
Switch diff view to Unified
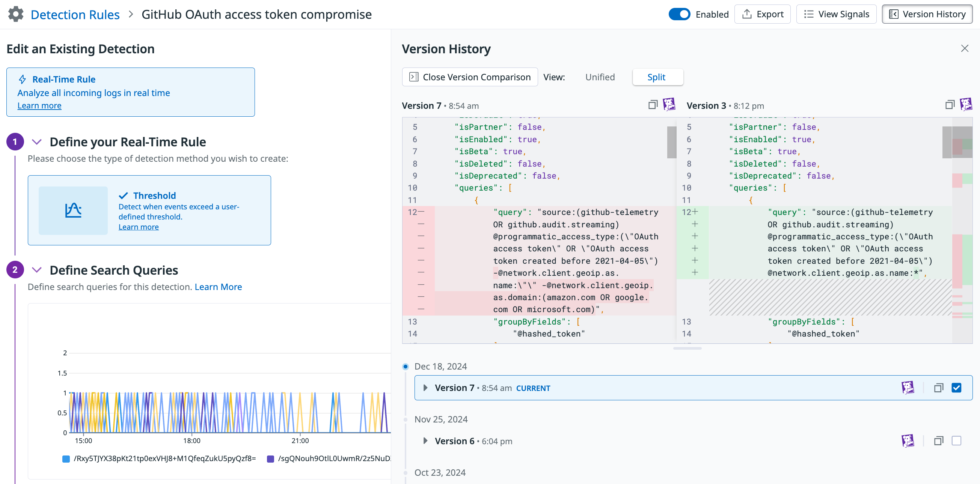600,77
